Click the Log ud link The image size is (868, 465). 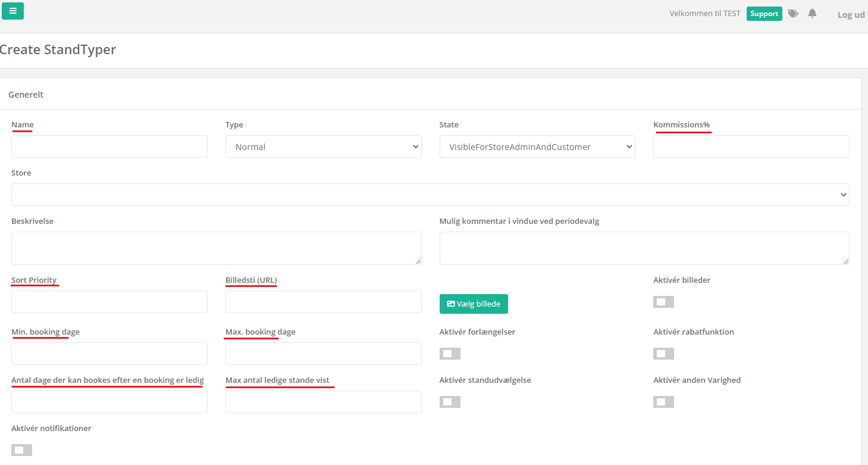(851, 15)
